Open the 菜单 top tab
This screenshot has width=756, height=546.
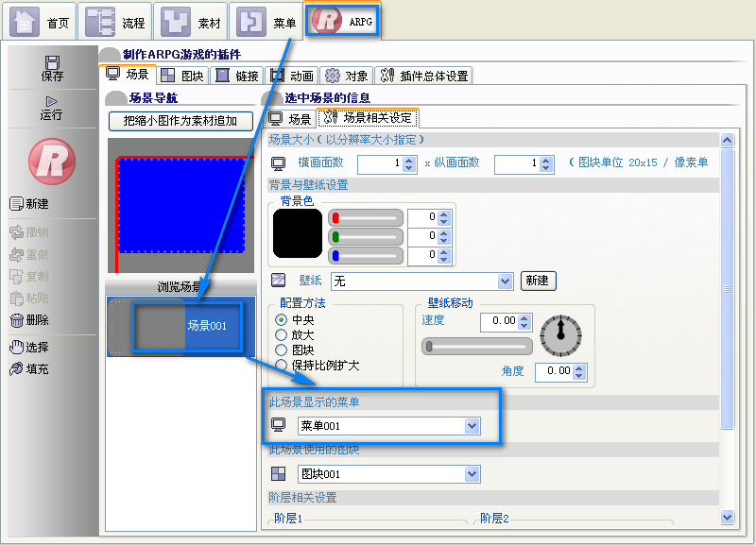[x=266, y=21]
